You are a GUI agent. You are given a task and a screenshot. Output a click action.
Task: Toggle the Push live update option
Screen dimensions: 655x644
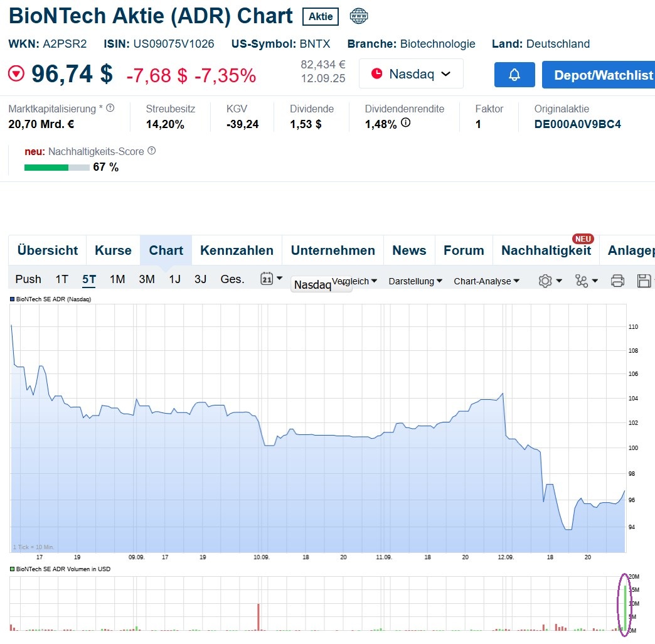(28, 279)
